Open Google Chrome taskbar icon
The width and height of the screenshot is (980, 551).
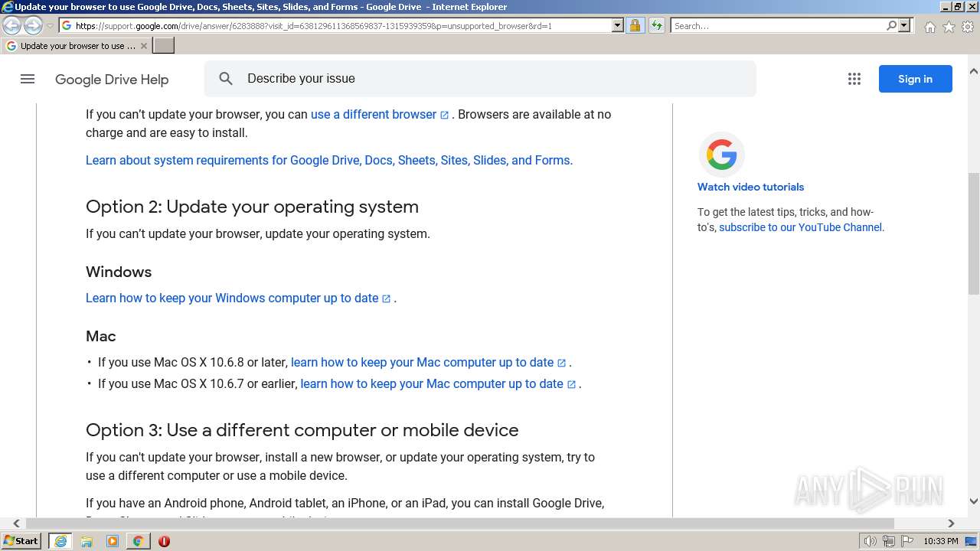tap(138, 541)
